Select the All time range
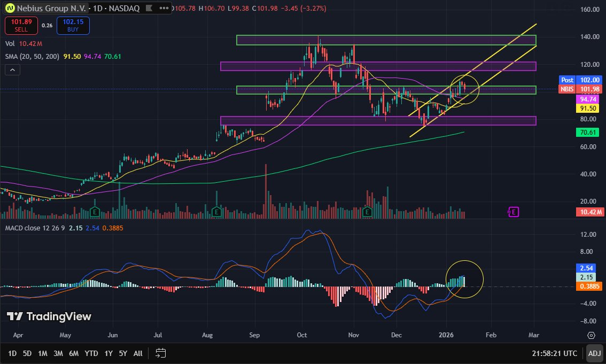This screenshot has height=364, width=606. tap(138, 353)
